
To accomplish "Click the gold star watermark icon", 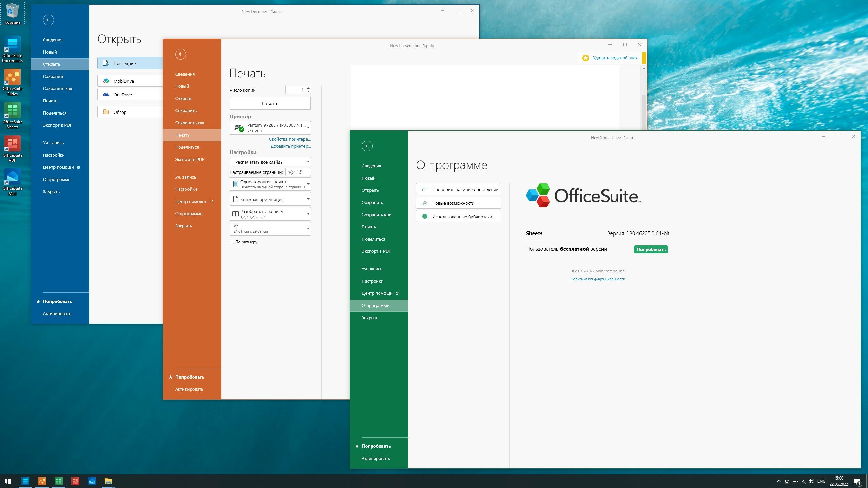I will [586, 58].
